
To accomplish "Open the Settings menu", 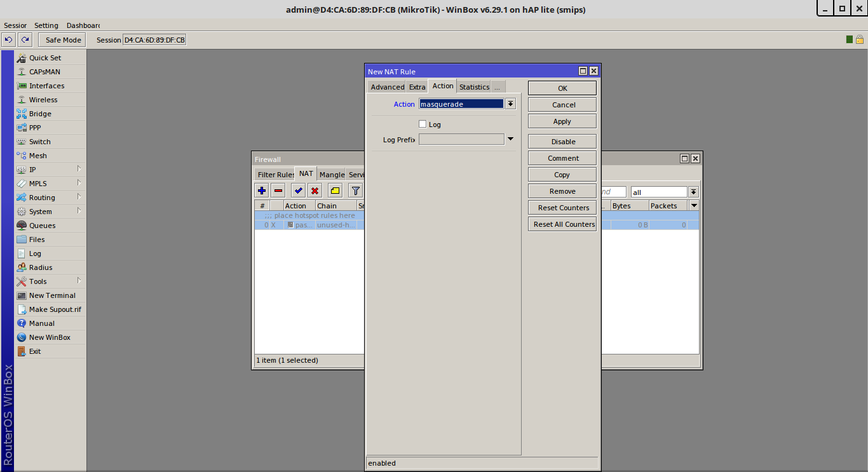I will [x=46, y=25].
